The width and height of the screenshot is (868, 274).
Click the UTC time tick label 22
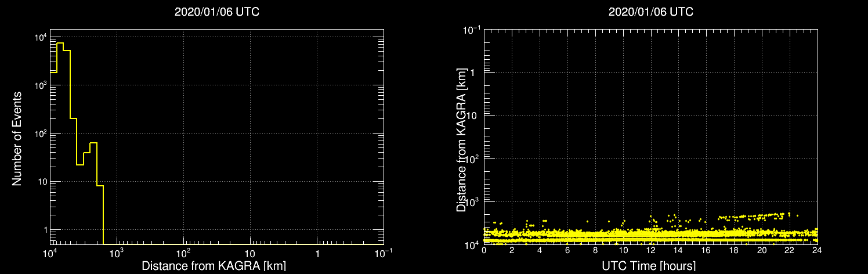(790, 250)
